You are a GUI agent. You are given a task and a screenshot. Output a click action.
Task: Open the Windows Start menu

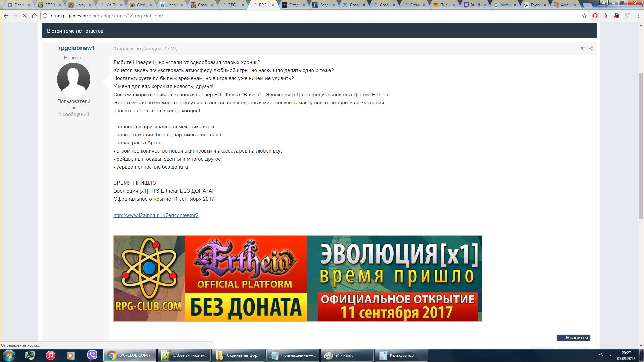pyautogui.click(x=9, y=355)
